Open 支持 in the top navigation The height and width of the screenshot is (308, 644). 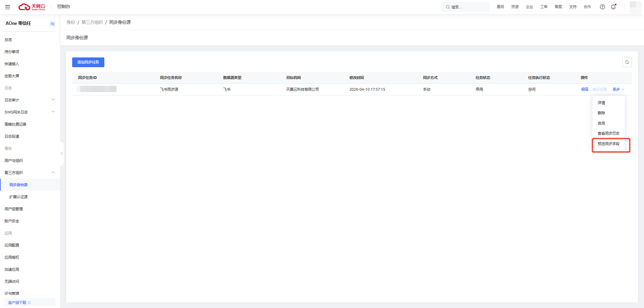click(573, 7)
